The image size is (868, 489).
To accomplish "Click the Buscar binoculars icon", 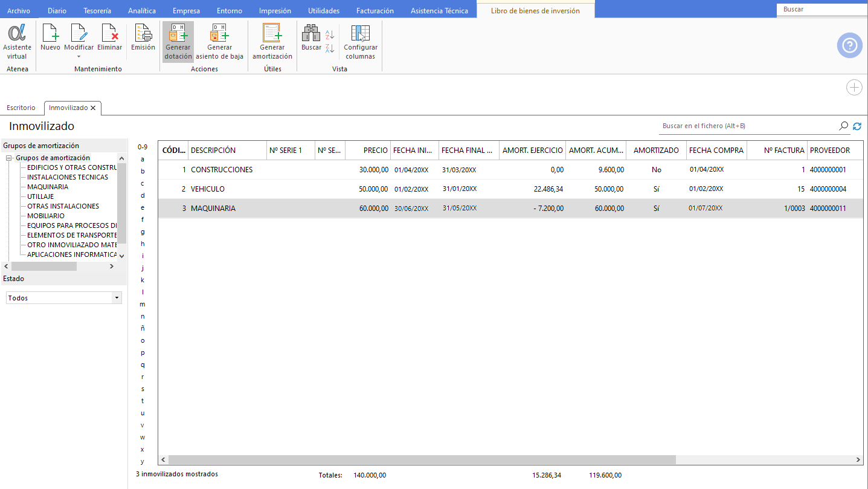I will tap(311, 33).
